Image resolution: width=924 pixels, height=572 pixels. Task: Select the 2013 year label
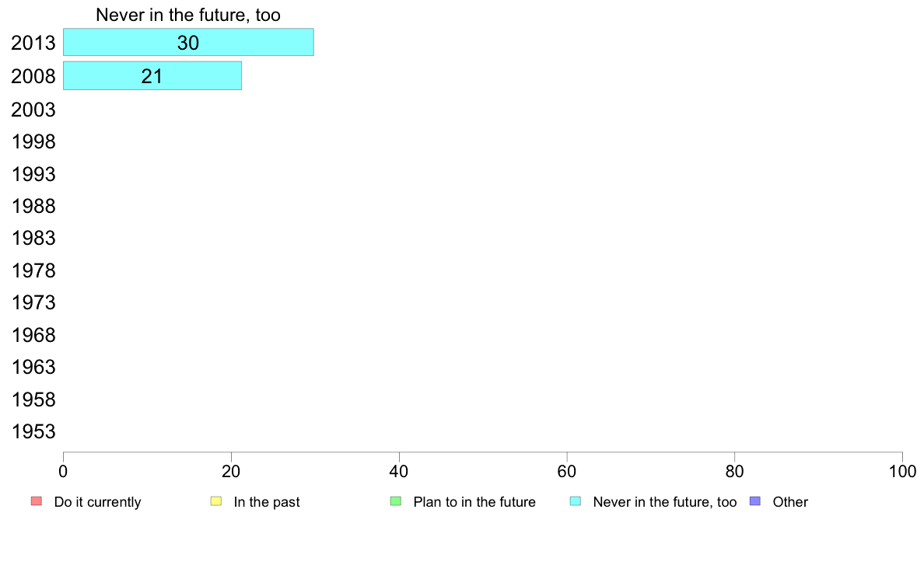click(33, 43)
